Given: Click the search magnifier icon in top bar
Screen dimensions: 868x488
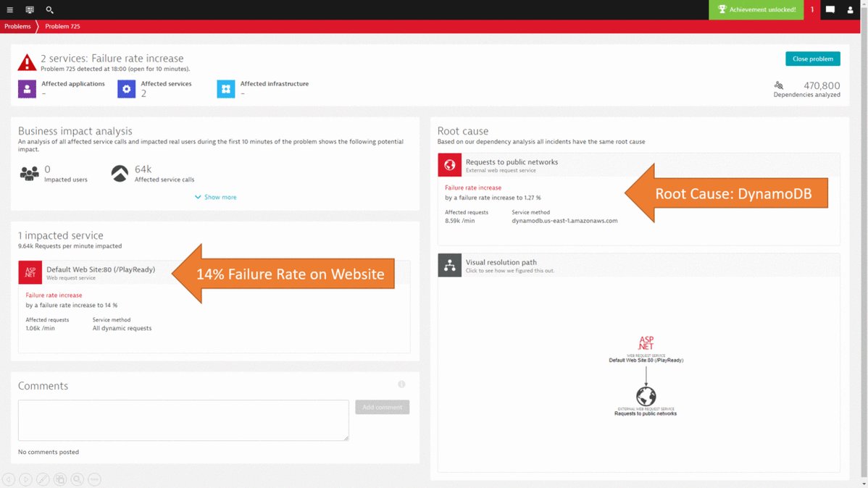Looking at the screenshot, I should [x=49, y=9].
